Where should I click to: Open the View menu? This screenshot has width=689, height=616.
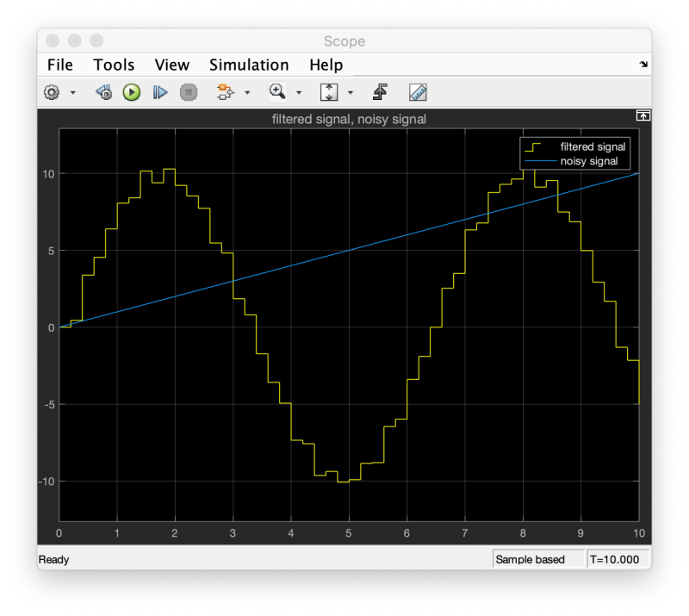[x=171, y=65]
